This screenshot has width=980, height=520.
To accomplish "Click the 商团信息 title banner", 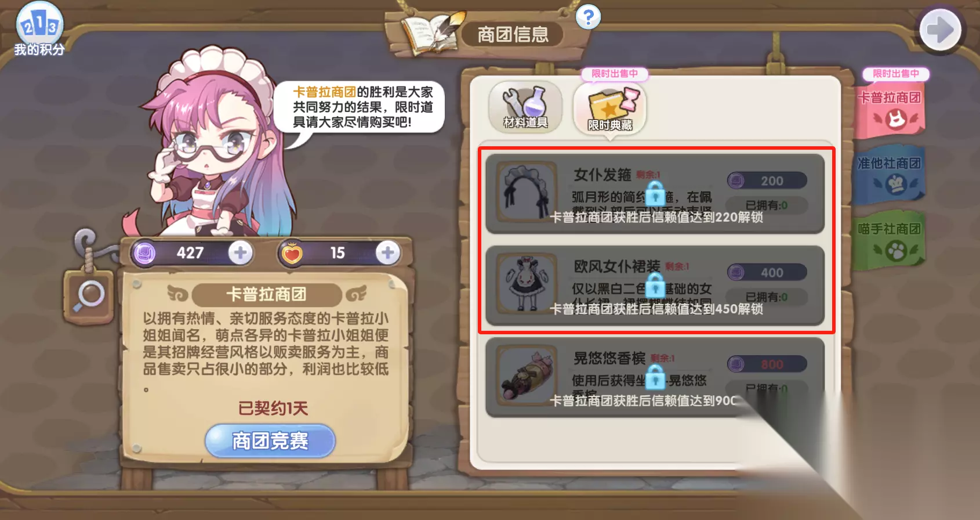I will [513, 35].
